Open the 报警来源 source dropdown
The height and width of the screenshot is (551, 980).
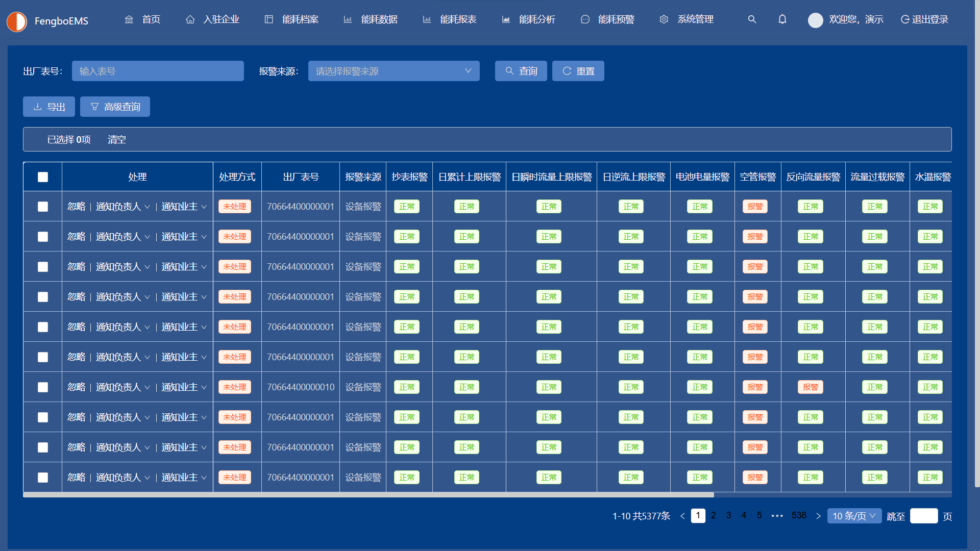tap(394, 71)
